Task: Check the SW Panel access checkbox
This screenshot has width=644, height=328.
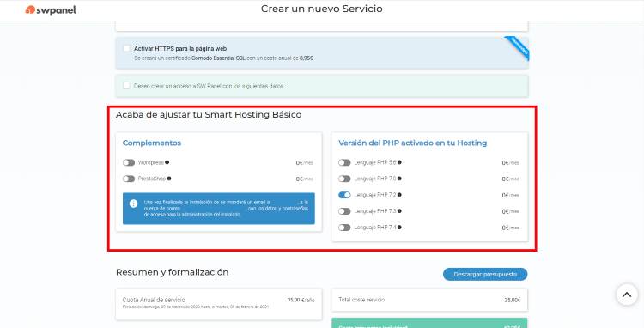Action: pyautogui.click(x=126, y=85)
